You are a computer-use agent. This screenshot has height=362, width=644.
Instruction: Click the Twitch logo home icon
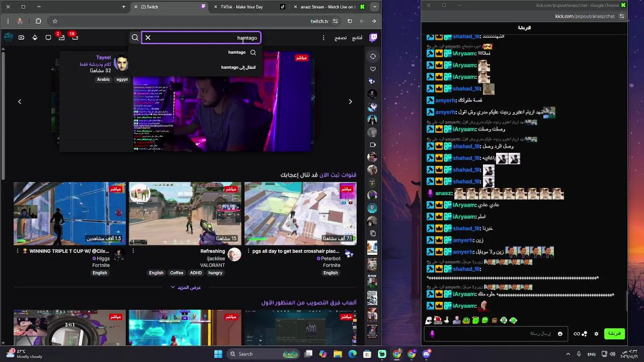tap(373, 37)
